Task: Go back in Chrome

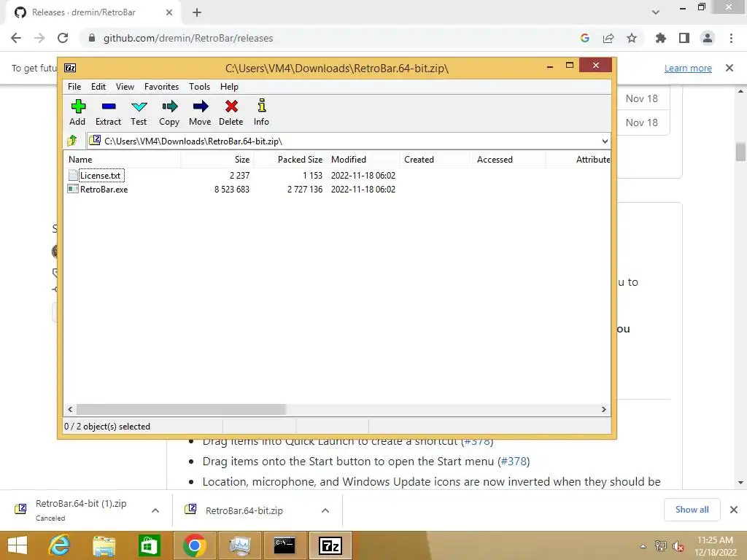Action: pos(16,38)
